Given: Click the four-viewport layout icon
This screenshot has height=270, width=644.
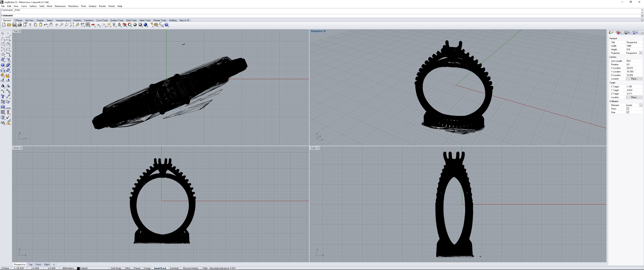Looking at the screenshot, I should tap(88, 25).
